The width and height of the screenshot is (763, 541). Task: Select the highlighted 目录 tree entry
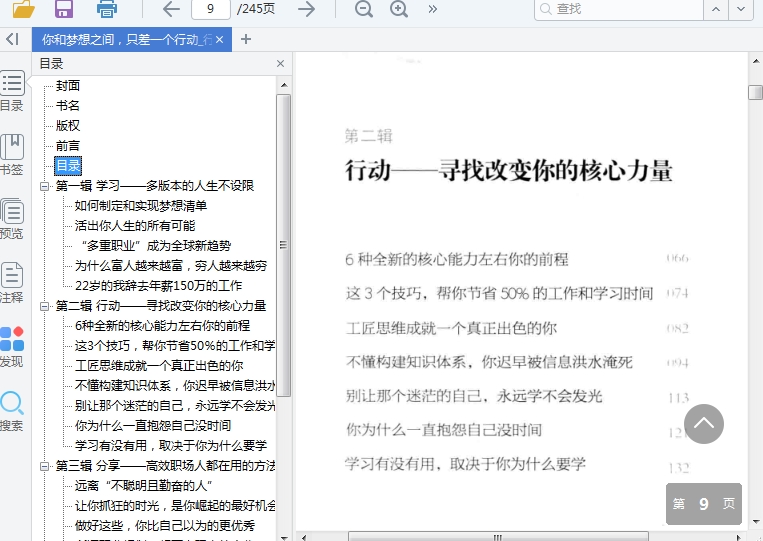click(68, 165)
